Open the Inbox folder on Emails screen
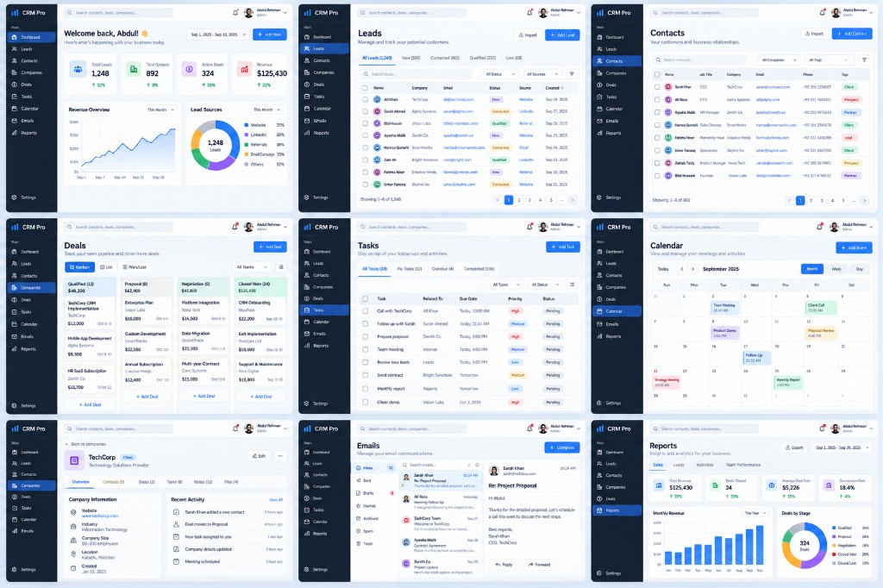Viewport: 883px width, 588px height. (374, 468)
